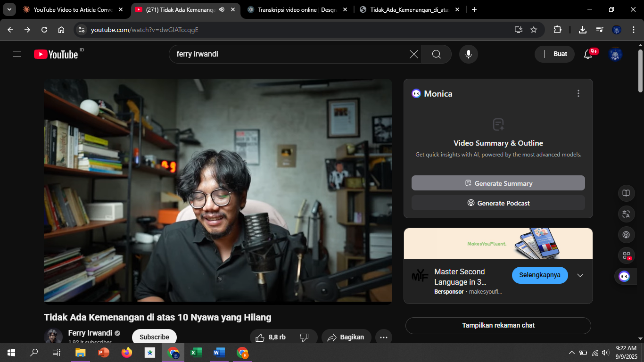Switch to Transkripsi video online tab
644x362 pixels.
click(x=297, y=9)
